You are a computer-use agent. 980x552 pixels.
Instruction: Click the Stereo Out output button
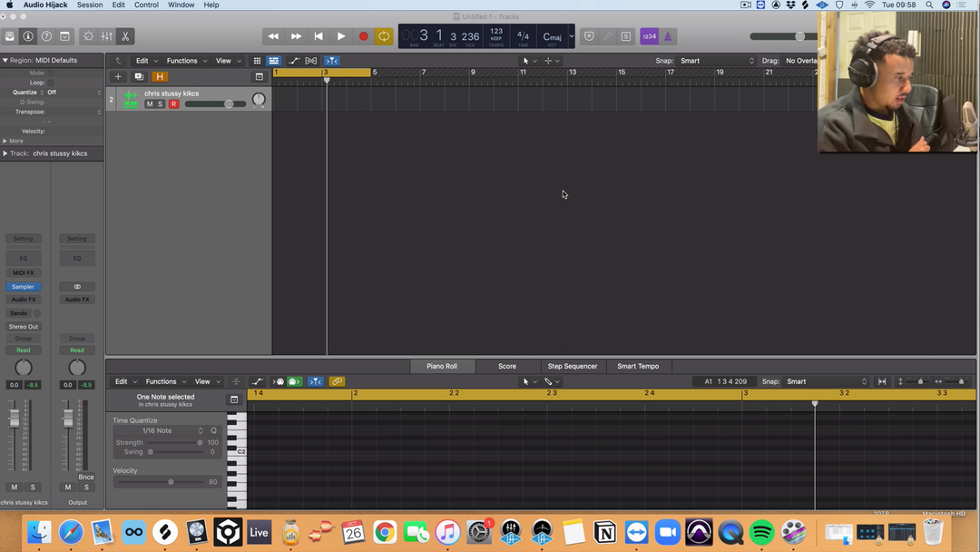pos(23,327)
